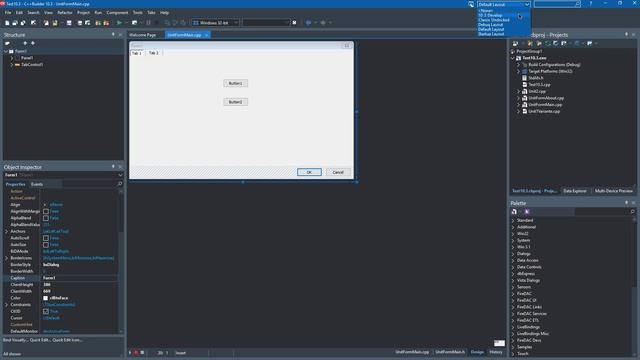Open the Windows 32-bit platform dropdown
This screenshot has height=360, width=640.
[x=236, y=23]
